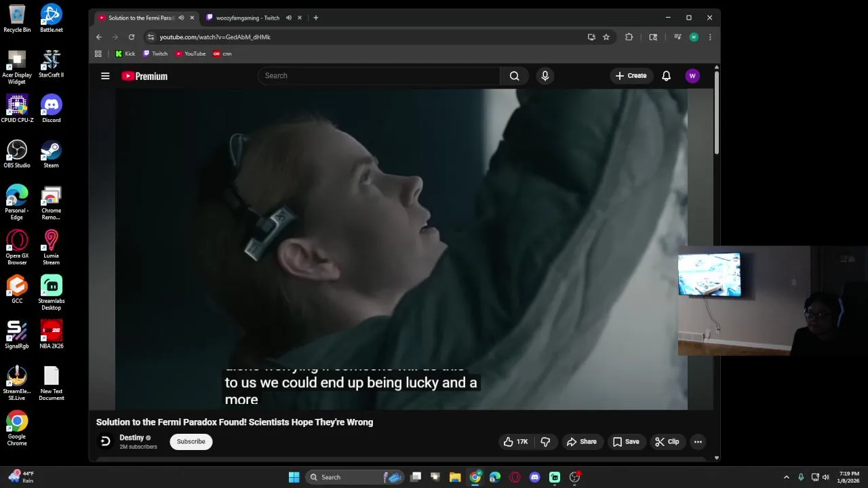This screenshot has height=488, width=868.
Task: Open more actions ellipsis below the video
Action: point(698,442)
